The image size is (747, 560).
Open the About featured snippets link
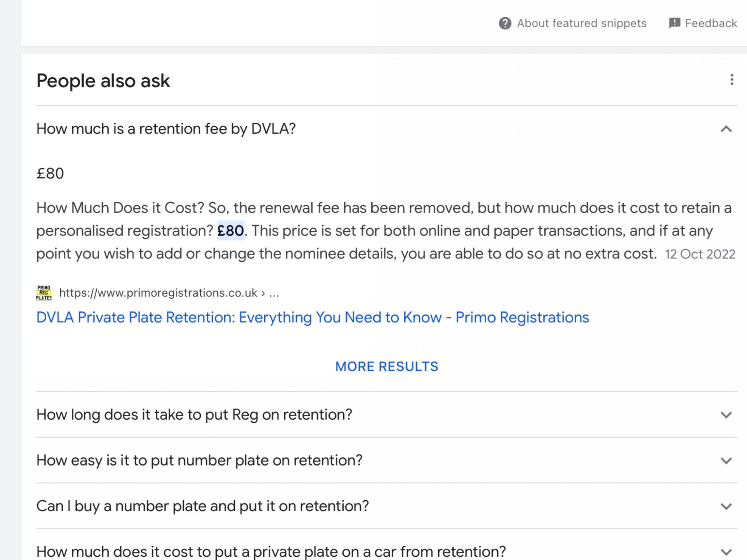(582, 23)
